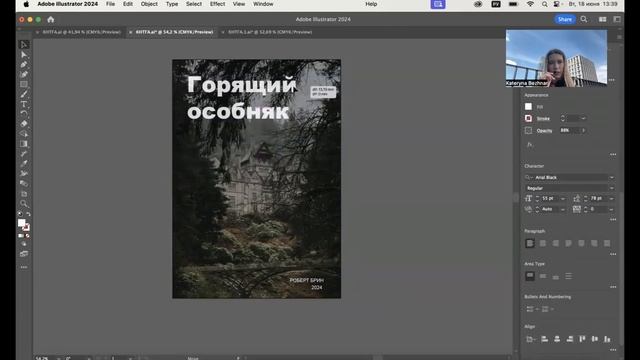Select the Eraser tool
Viewport: 640px width, 360px height.
[24, 124]
